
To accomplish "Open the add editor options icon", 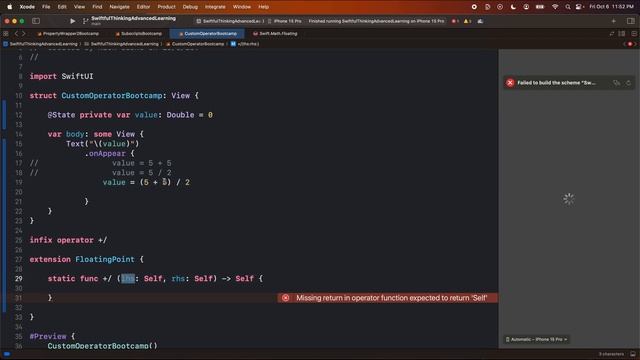I will [634, 33].
